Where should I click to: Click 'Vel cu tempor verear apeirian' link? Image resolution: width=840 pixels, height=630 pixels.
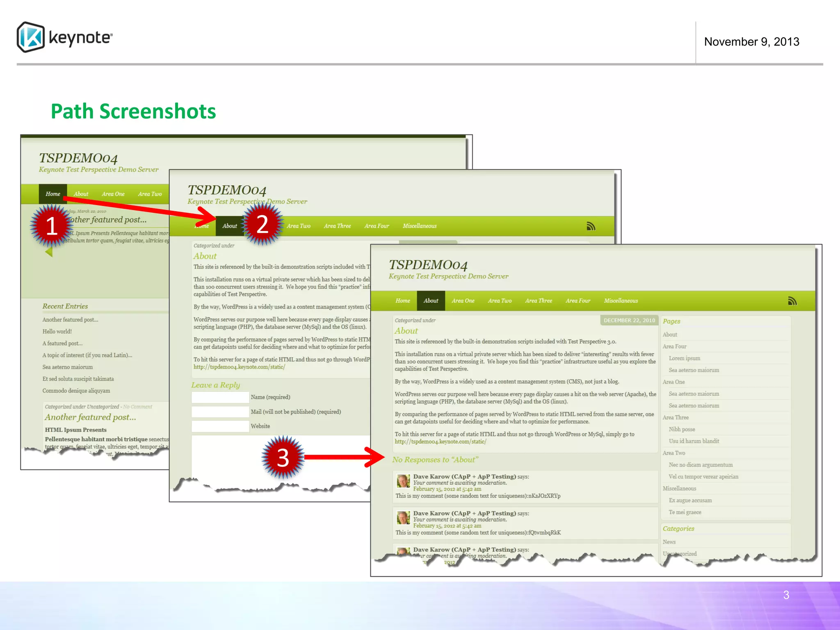(x=703, y=477)
